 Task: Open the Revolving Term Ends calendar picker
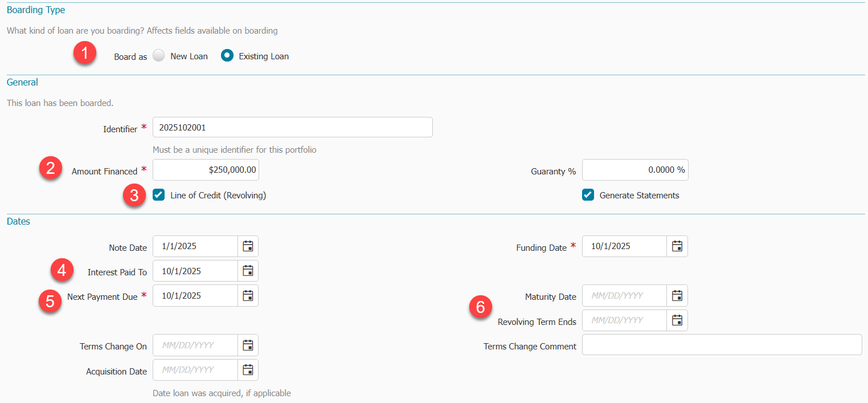click(677, 320)
